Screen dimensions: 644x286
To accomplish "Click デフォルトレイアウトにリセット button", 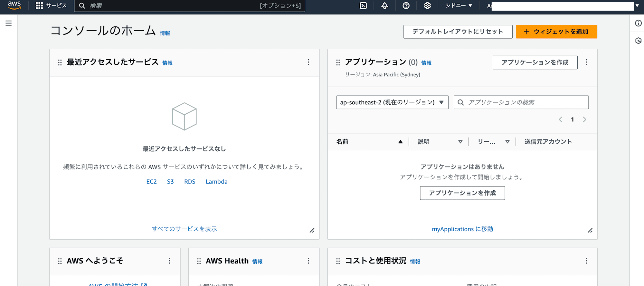I will click(458, 32).
